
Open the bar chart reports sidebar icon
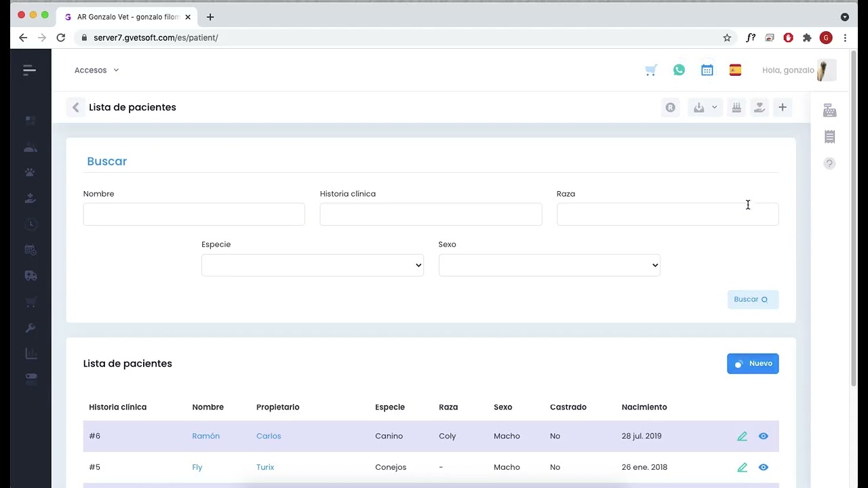coord(31,353)
